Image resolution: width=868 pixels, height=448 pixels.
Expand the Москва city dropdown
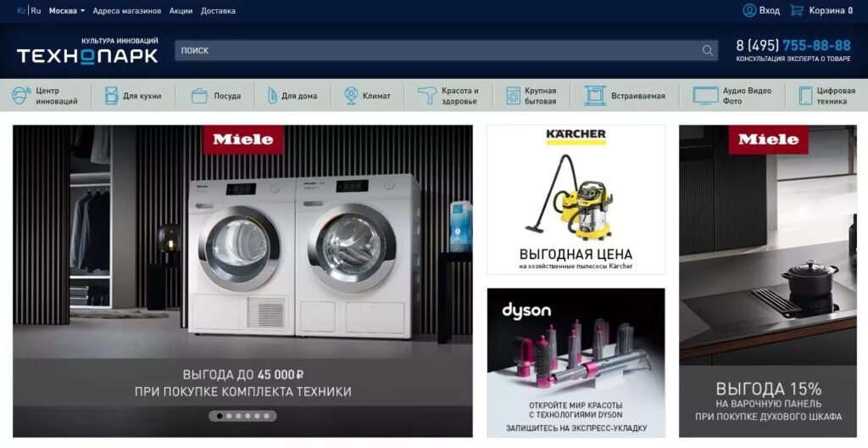pyautogui.click(x=66, y=10)
